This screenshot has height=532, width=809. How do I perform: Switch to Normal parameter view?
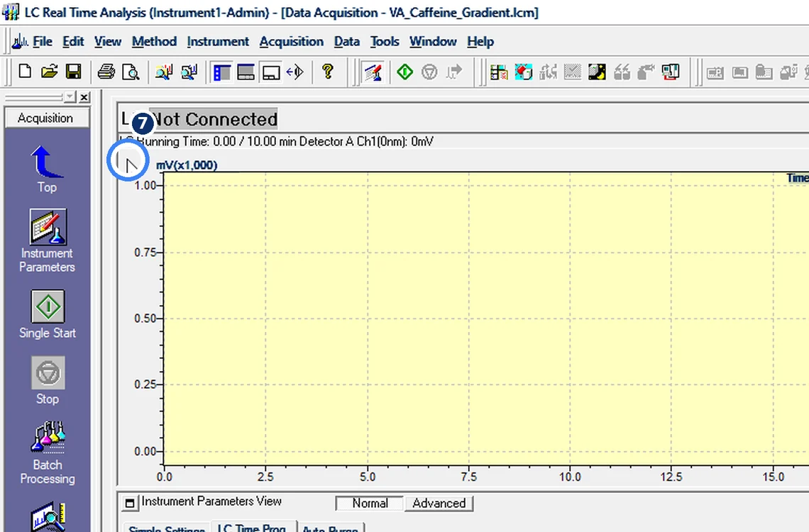click(x=370, y=503)
